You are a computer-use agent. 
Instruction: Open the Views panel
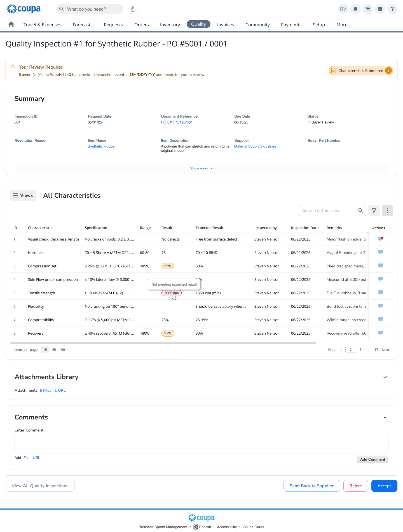(x=23, y=195)
